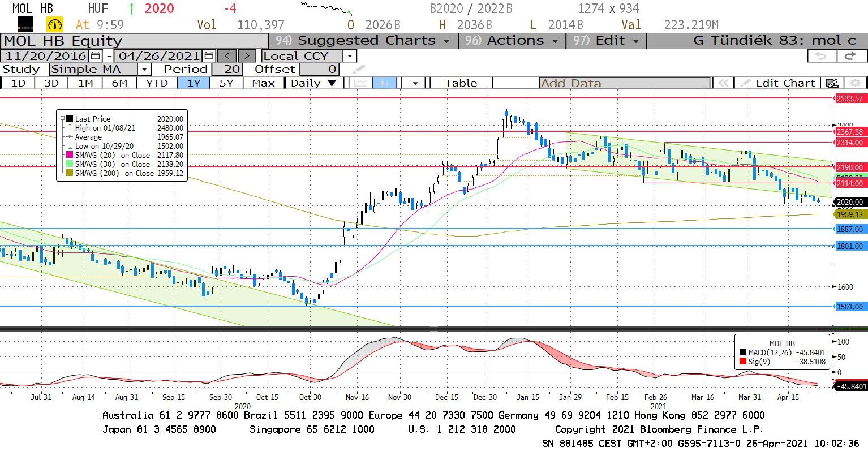Select the 3D range tab
Screen dimensions: 868x460
pos(51,83)
